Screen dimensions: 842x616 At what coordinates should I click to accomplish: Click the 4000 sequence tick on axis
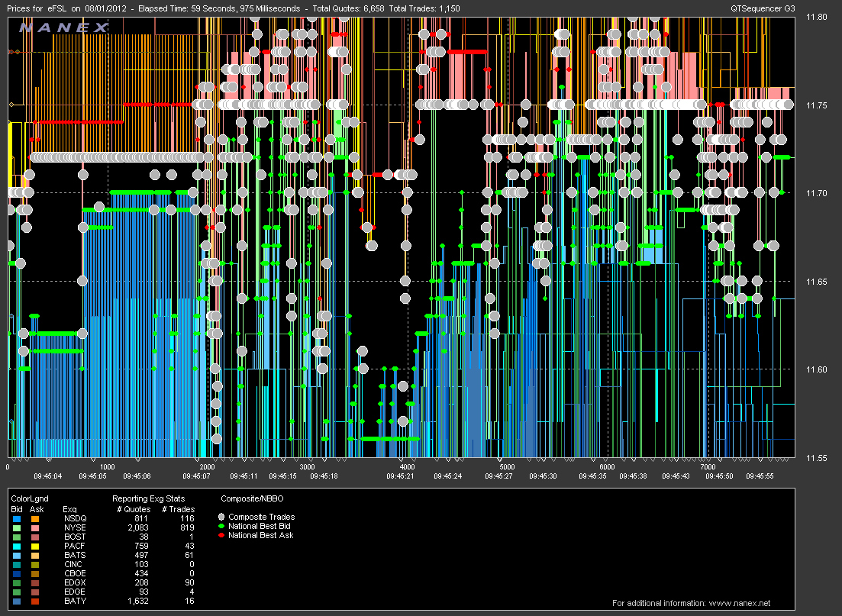[x=407, y=466]
